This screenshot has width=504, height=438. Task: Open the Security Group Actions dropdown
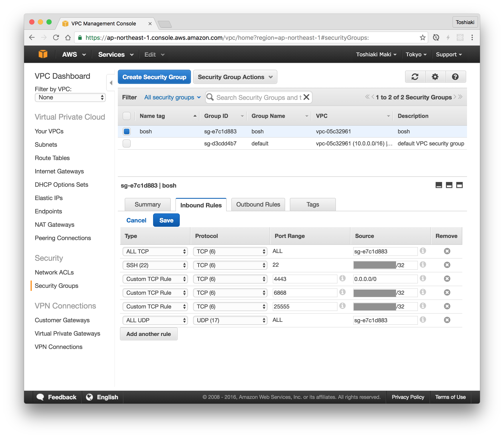235,77
